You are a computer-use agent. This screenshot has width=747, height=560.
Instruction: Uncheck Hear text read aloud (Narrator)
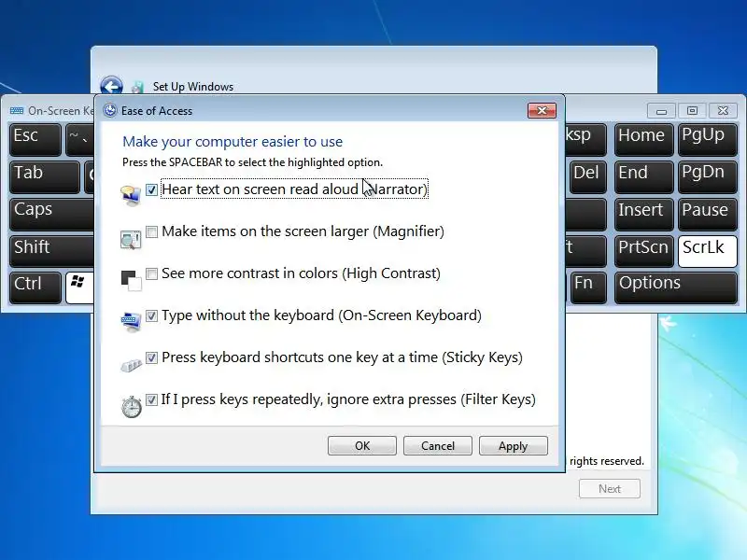(151, 189)
